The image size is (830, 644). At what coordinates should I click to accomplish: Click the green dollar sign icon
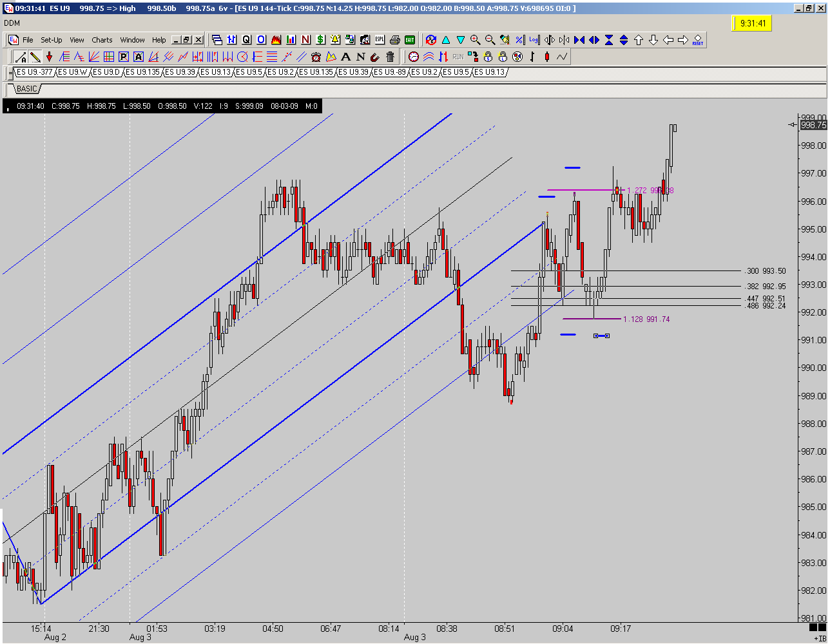click(x=320, y=40)
